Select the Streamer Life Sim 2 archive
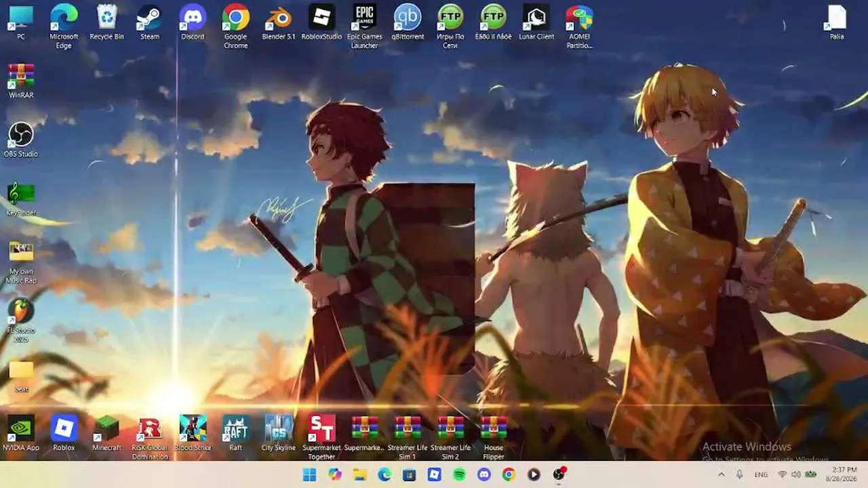 450,438
